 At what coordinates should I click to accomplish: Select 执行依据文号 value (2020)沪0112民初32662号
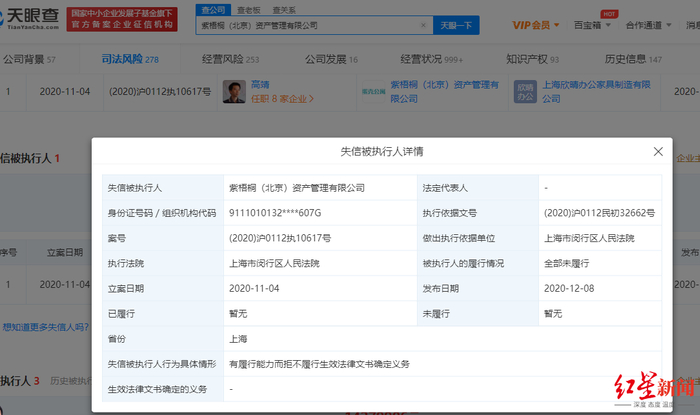[x=599, y=213]
